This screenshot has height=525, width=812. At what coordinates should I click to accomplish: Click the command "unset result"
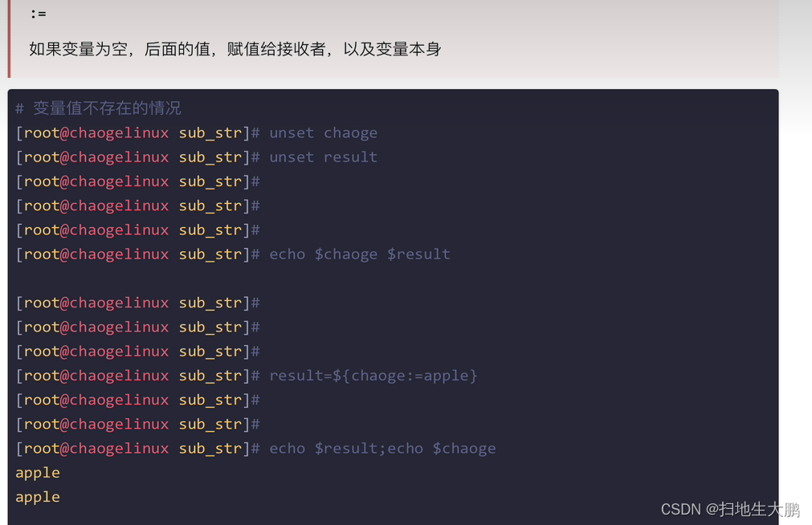click(323, 157)
